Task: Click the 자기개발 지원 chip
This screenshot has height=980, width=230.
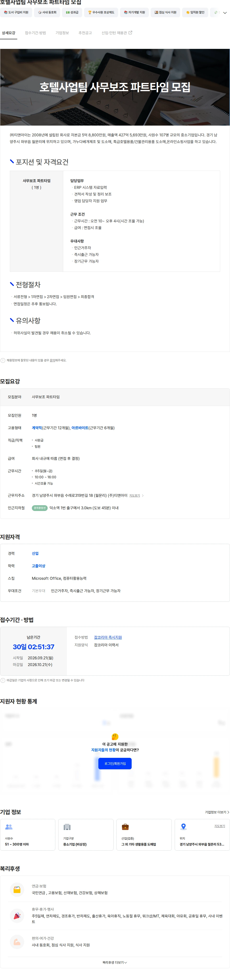Action: click(x=134, y=12)
